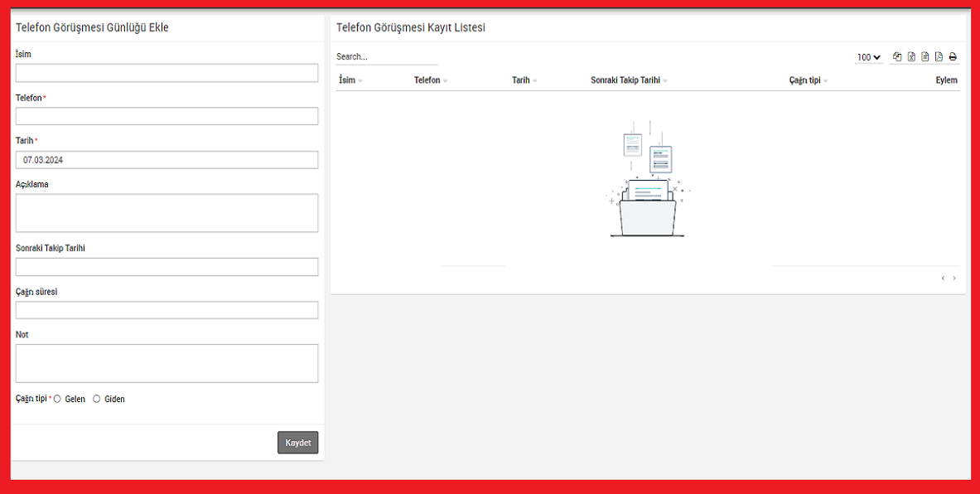Screen dimensions: 980x494
Task: Click the Copy table icon
Action: click(897, 57)
